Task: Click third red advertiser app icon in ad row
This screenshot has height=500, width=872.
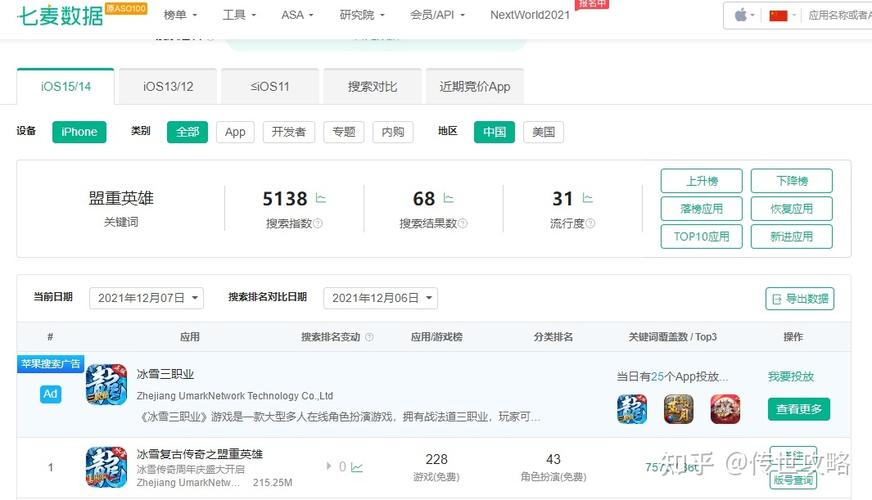Action: pyautogui.click(x=725, y=409)
